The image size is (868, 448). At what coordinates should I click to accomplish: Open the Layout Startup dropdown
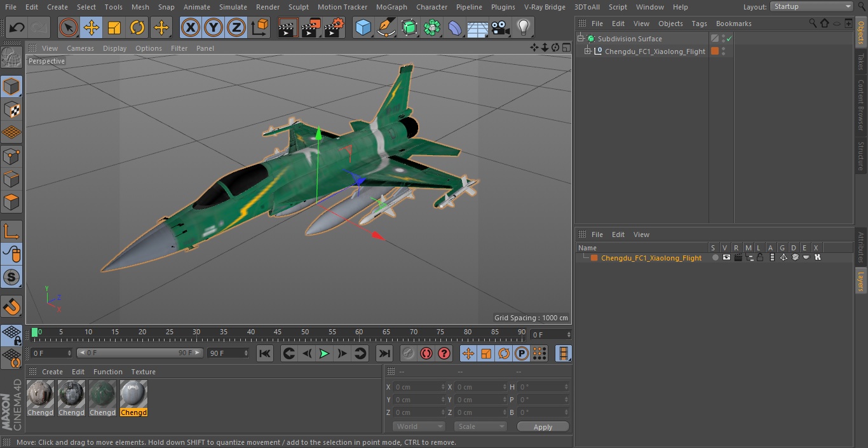point(811,6)
